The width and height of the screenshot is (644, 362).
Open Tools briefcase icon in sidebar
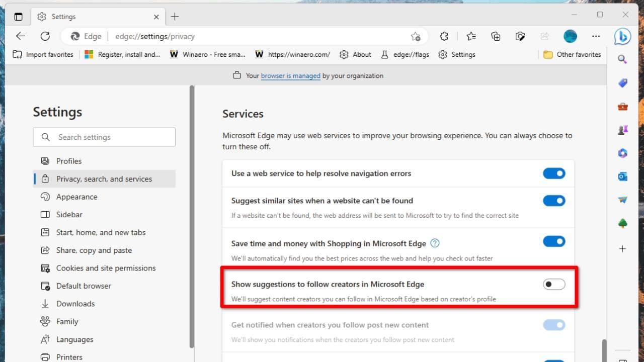tap(622, 107)
